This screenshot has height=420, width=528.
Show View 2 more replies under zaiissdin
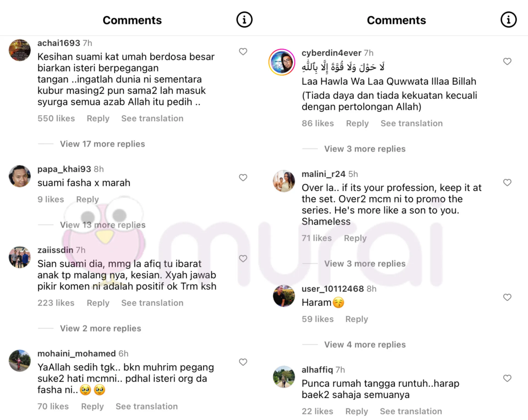coord(100,328)
